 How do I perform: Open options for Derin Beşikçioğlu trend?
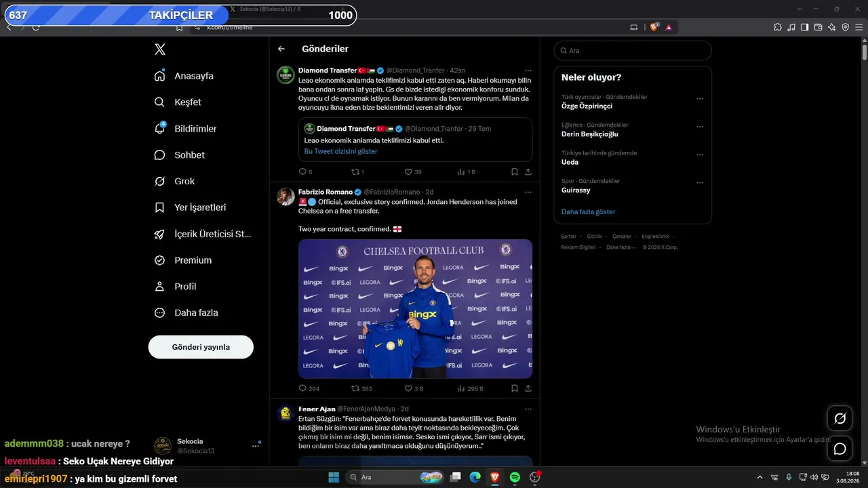[x=700, y=127]
